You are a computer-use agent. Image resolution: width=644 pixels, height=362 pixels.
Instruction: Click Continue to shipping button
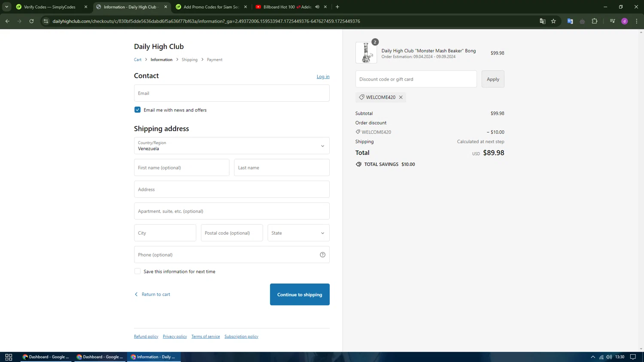coord(300,295)
